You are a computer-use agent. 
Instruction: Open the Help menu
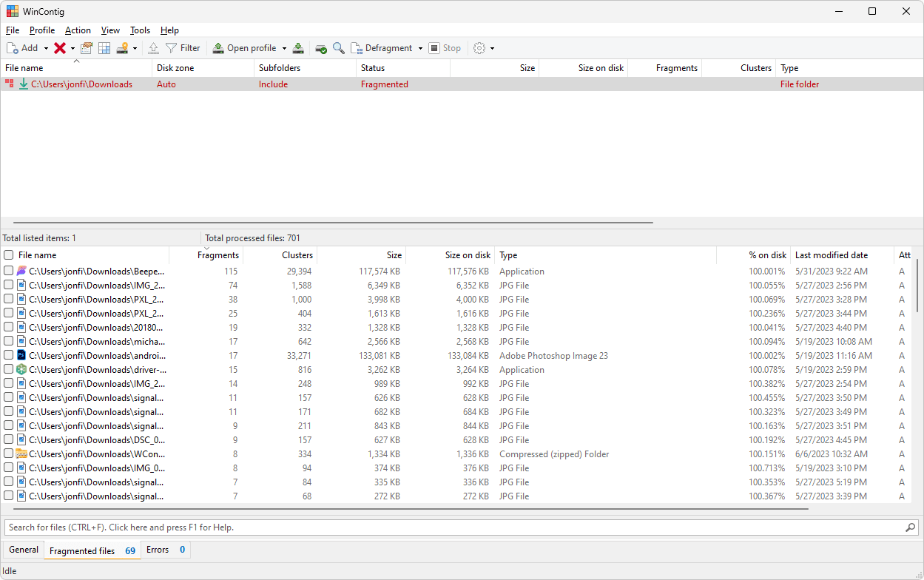pyautogui.click(x=169, y=30)
